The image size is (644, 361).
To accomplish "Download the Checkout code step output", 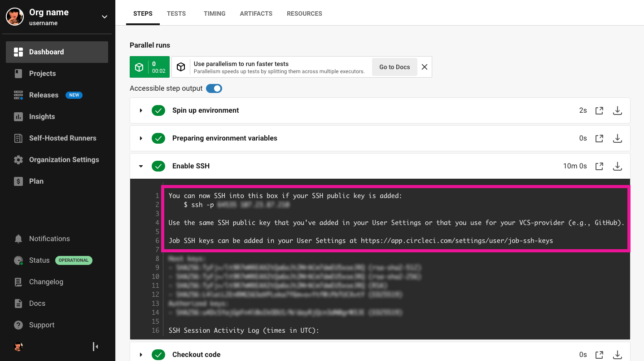I will pos(618,355).
